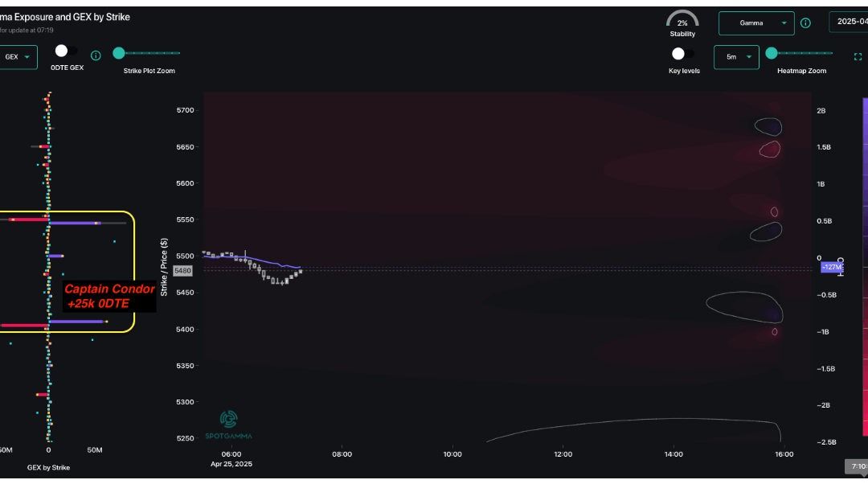Enable the 0DTE GEX toggle
868x484 pixels.
(62, 50)
